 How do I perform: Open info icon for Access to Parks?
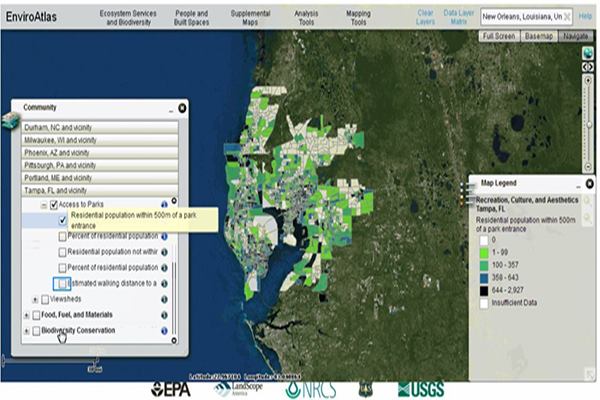click(x=163, y=203)
